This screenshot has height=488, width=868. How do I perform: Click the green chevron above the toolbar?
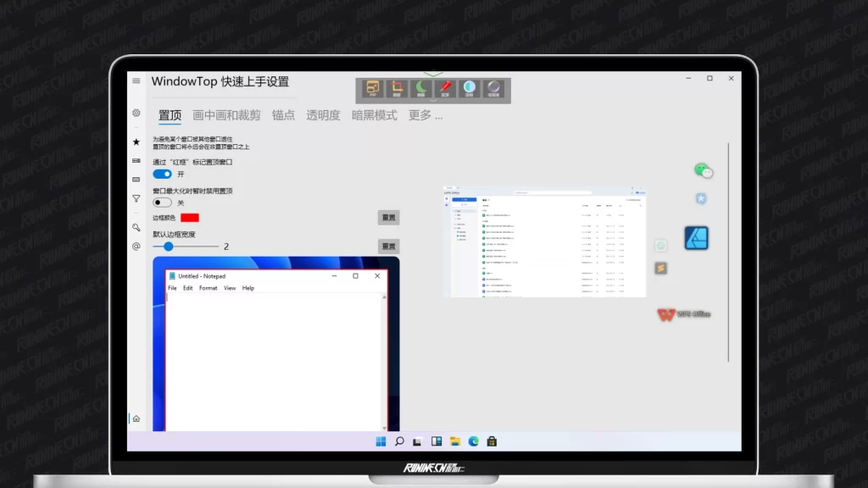433,75
